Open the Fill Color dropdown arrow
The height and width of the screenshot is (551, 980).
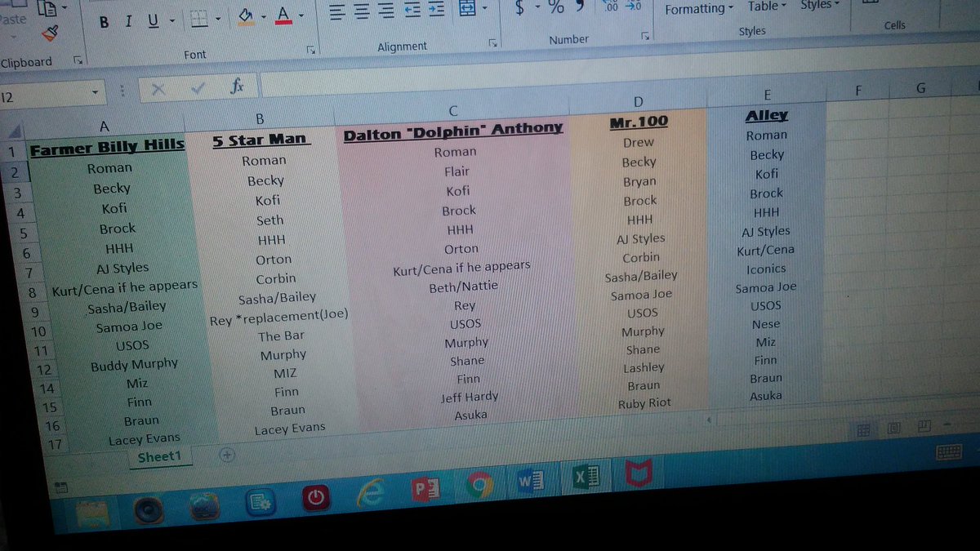(263, 16)
